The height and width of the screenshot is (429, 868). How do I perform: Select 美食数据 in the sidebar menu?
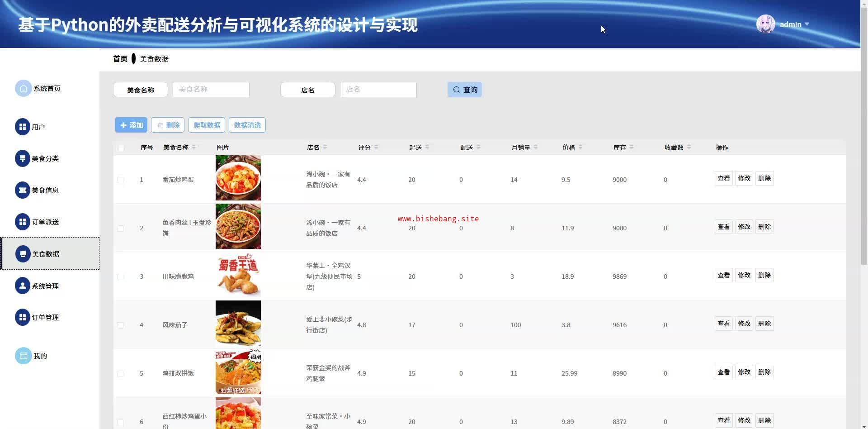click(x=46, y=254)
